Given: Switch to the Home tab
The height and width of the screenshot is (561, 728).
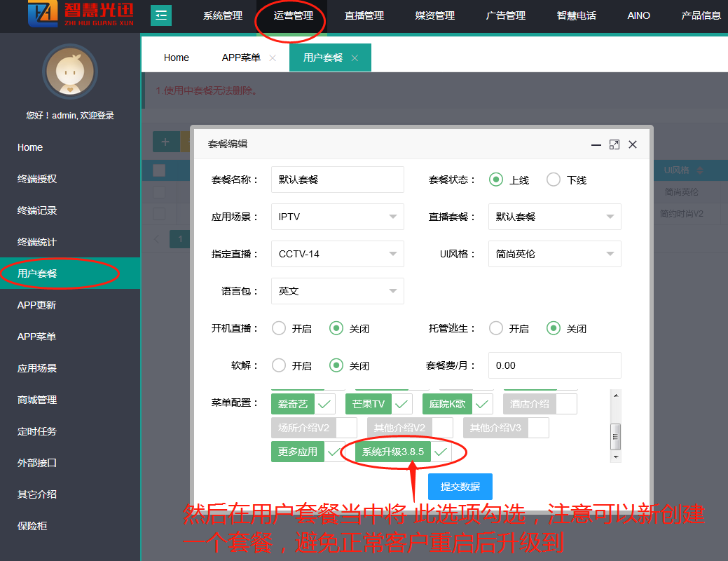Looking at the screenshot, I should coord(177,58).
